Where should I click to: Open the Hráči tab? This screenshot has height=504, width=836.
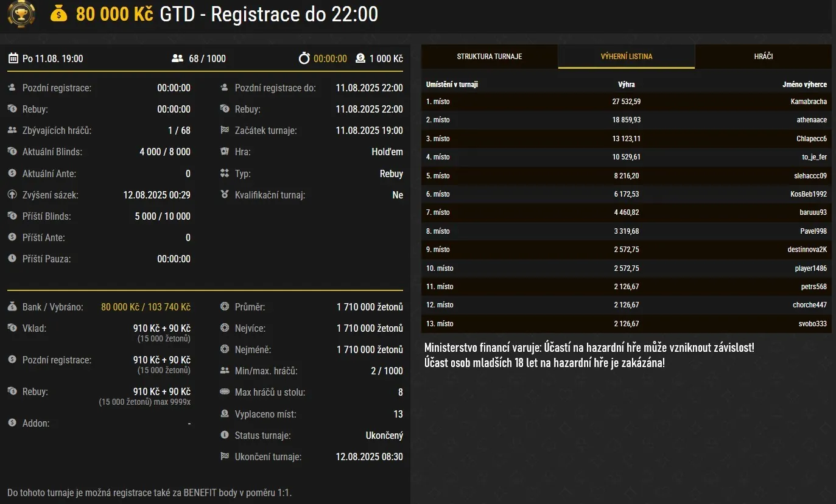[763, 57]
